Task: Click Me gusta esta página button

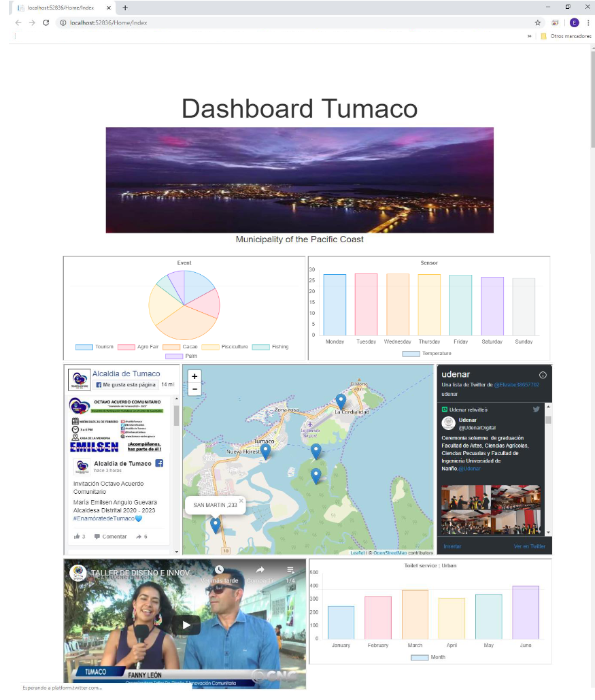Action: 126,385
